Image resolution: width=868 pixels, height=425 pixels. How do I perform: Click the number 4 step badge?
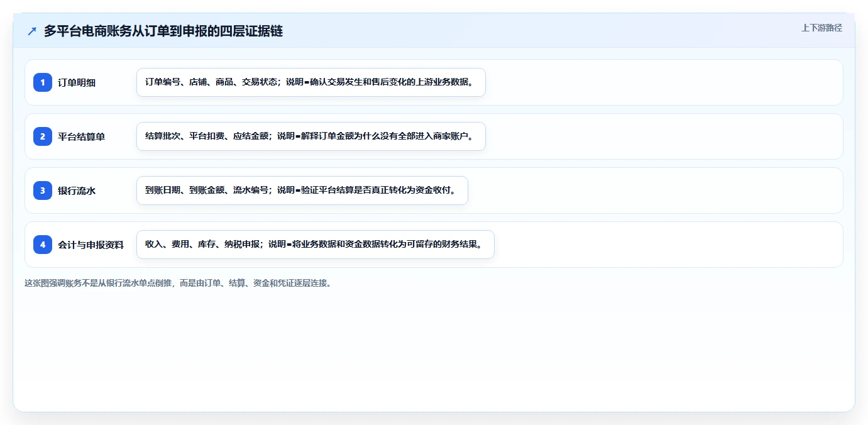click(x=43, y=245)
